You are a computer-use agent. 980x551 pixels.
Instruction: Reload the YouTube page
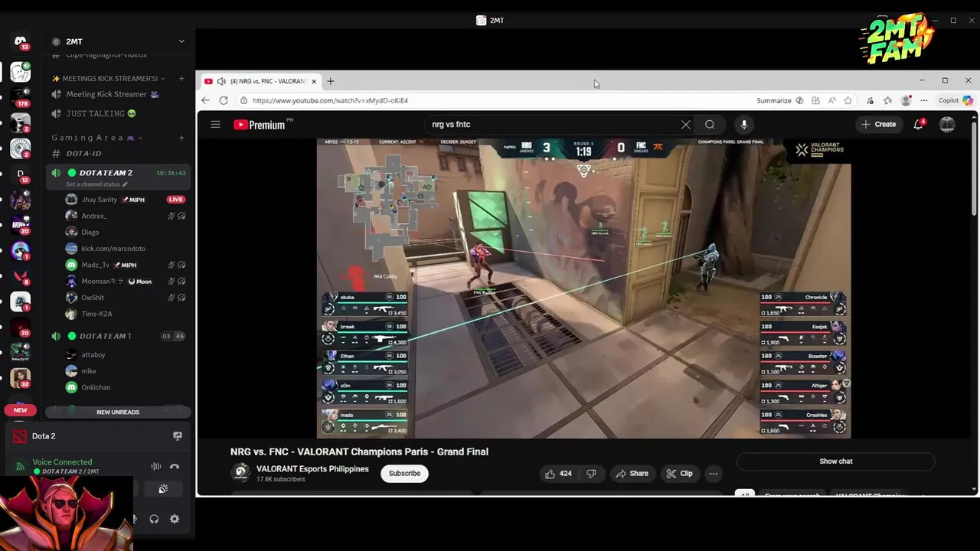tap(224, 100)
